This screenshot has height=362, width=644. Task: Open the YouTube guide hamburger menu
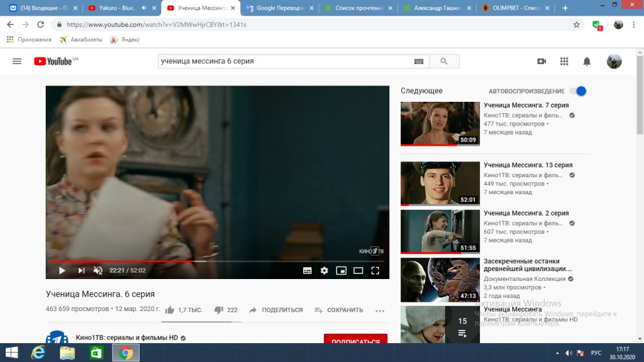coord(17,61)
